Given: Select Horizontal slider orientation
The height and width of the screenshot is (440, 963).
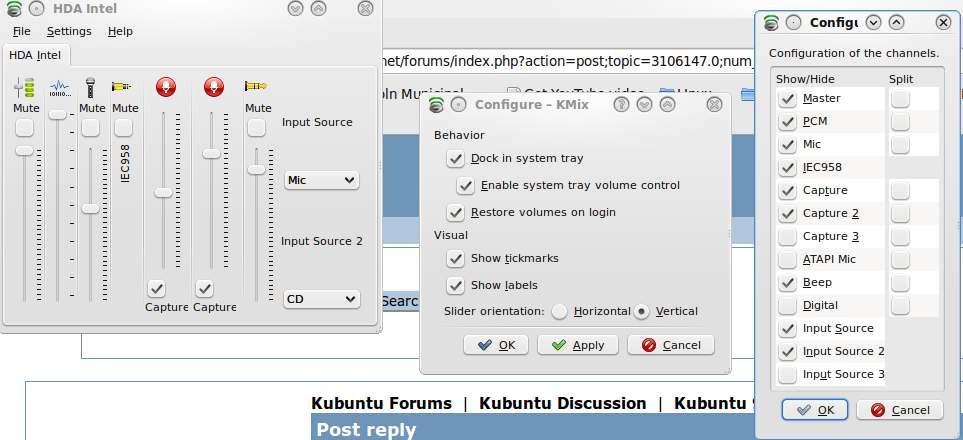Looking at the screenshot, I should point(559,311).
